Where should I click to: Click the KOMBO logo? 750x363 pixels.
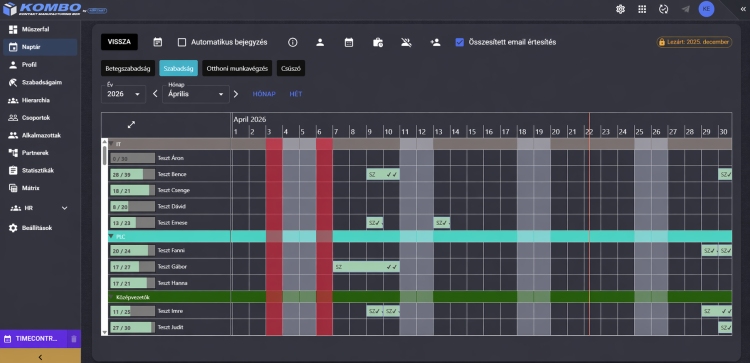pos(55,9)
